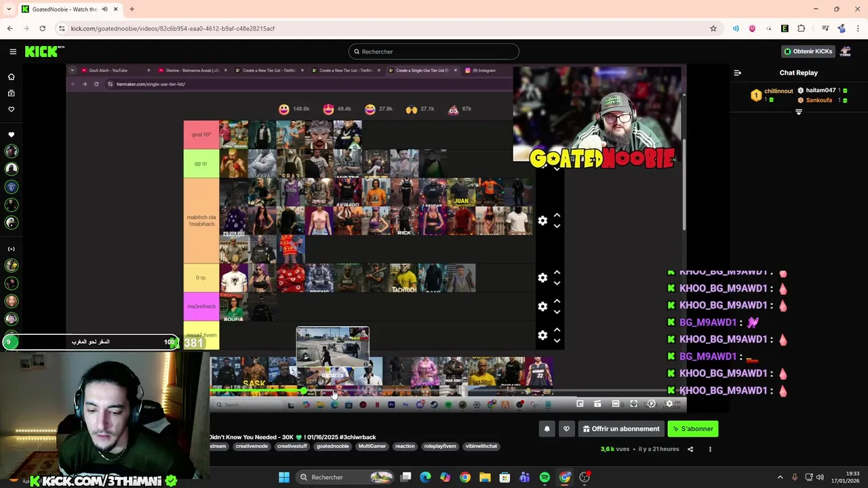Open followed channel avatar first in sidebar
868x488 pixels.
click(11, 150)
